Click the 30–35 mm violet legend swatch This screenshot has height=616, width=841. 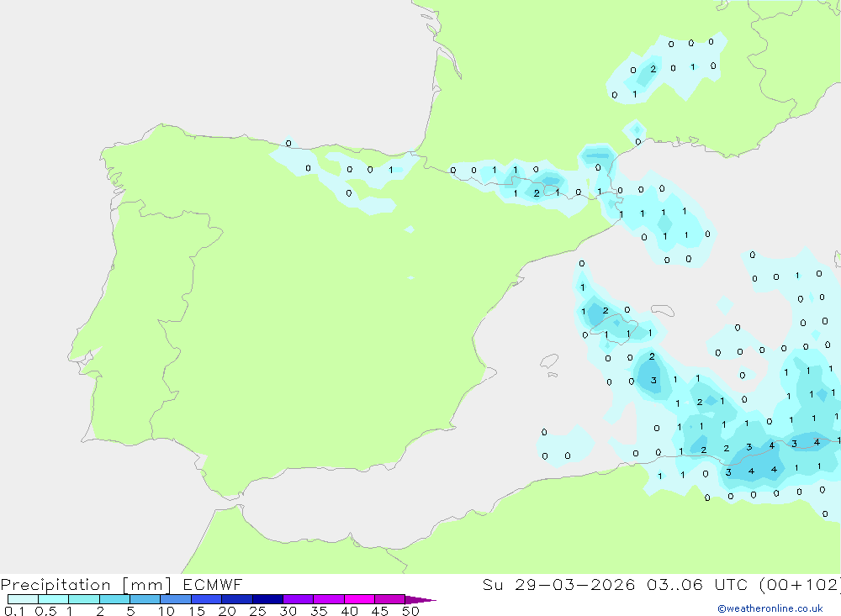pyautogui.click(x=299, y=599)
